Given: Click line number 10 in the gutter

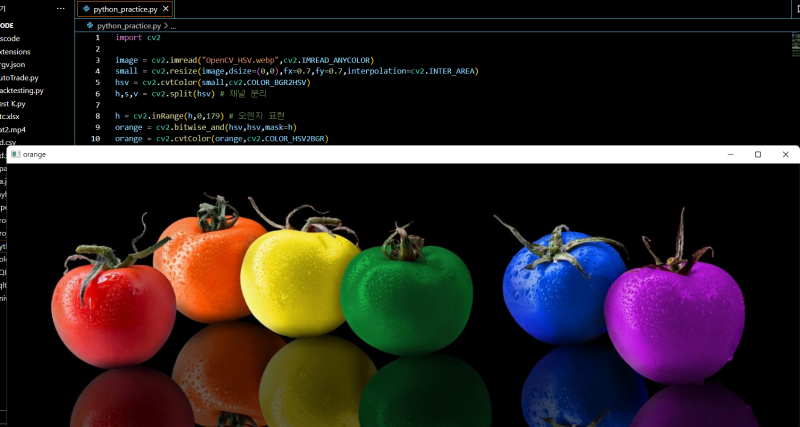Looking at the screenshot, I should pos(95,139).
